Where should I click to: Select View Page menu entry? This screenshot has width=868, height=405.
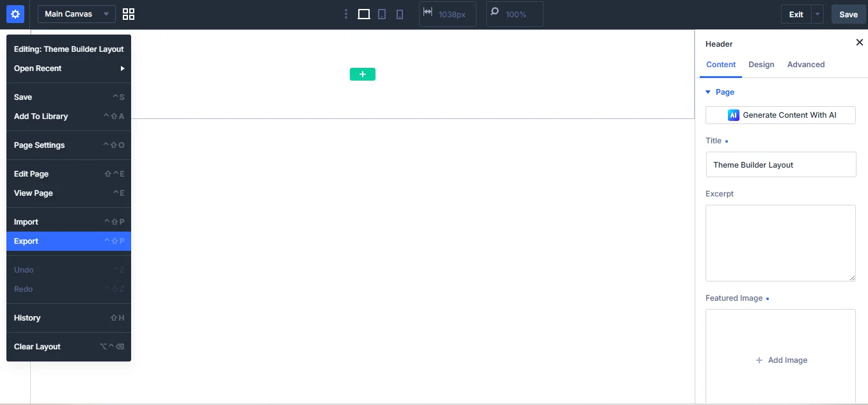(x=68, y=193)
